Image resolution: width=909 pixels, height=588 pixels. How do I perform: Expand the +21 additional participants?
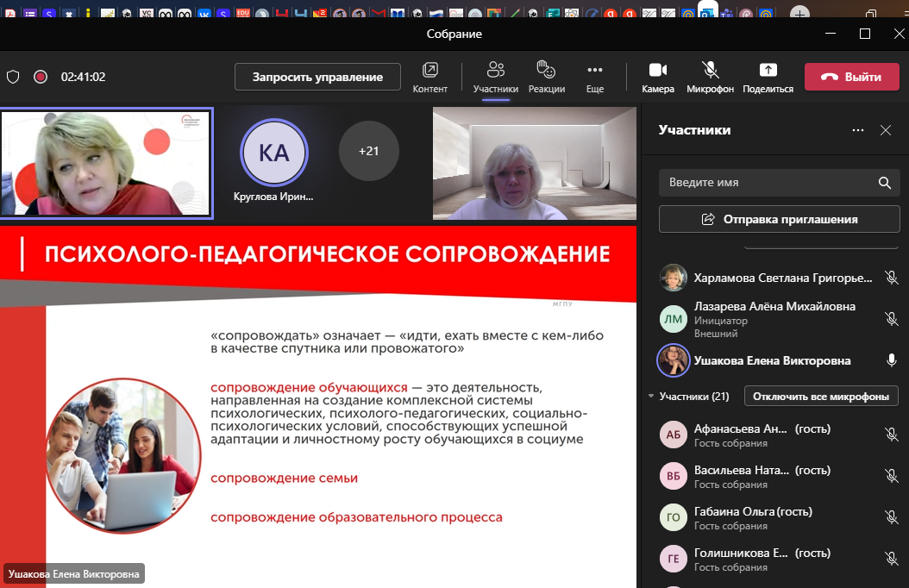[x=369, y=151]
